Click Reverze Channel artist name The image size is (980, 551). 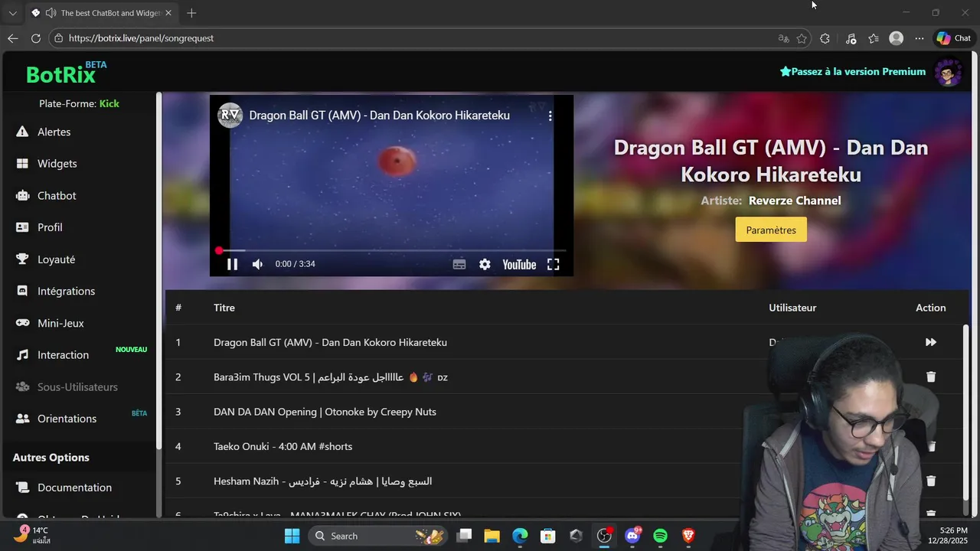pyautogui.click(x=795, y=201)
